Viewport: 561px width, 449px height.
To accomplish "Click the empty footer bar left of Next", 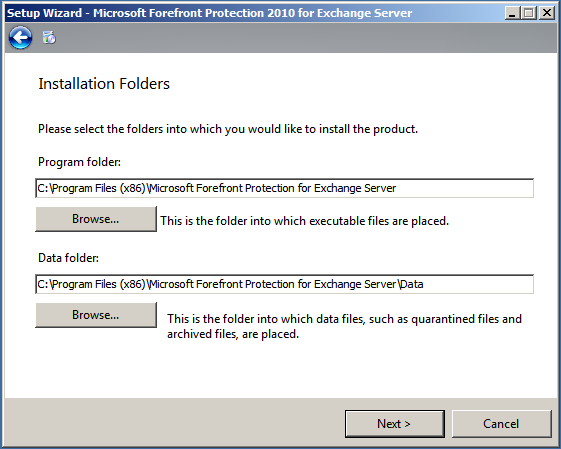I will click(x=174, y=423).
